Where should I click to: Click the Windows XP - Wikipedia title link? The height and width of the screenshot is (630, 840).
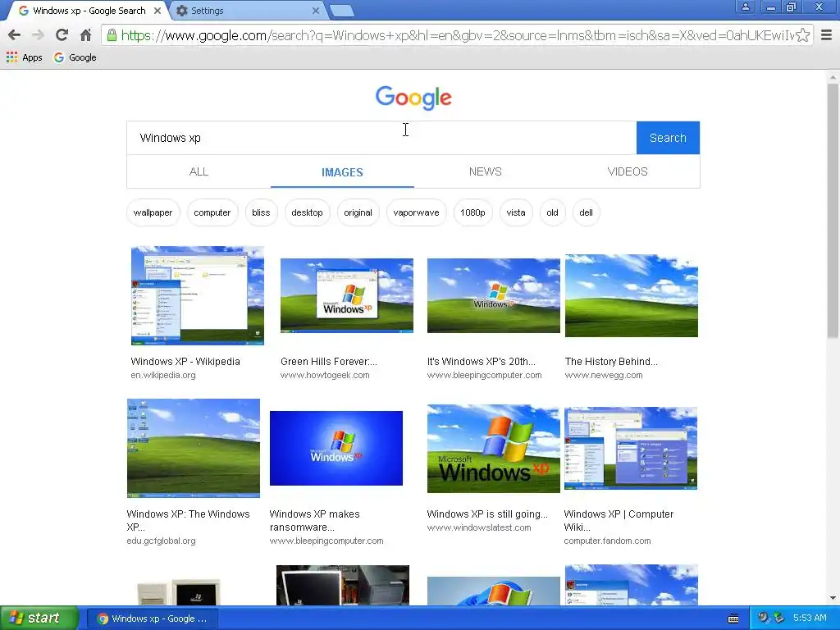pyautogui.click(x=185, y=362)
